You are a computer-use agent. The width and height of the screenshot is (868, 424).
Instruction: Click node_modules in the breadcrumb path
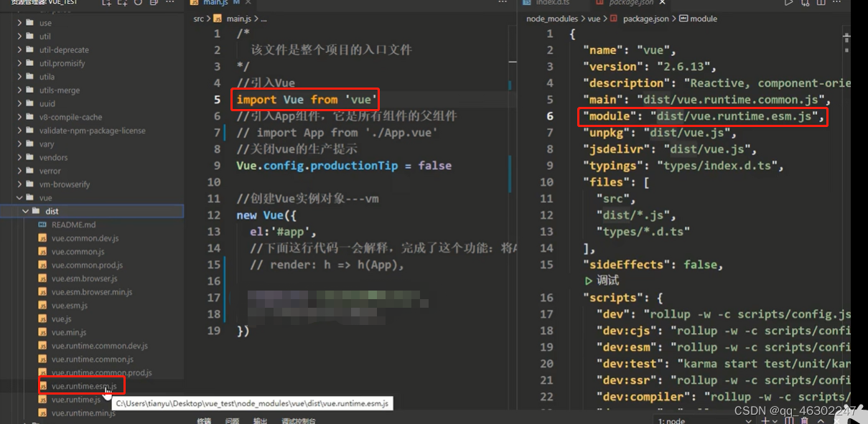click(554, 19)
